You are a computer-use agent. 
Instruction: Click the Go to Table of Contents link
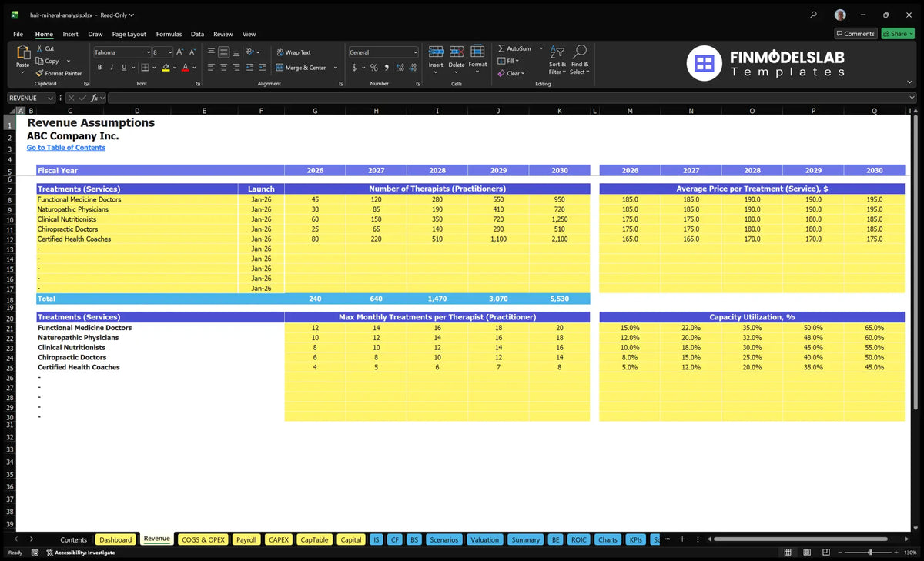[x=66, y=148]
